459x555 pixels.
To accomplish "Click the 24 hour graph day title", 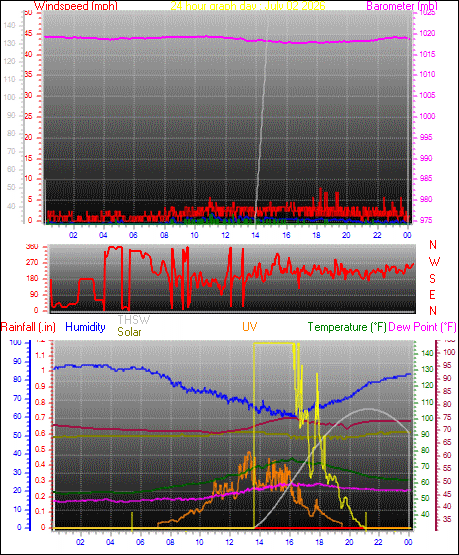I will click(x=248, y=6).
